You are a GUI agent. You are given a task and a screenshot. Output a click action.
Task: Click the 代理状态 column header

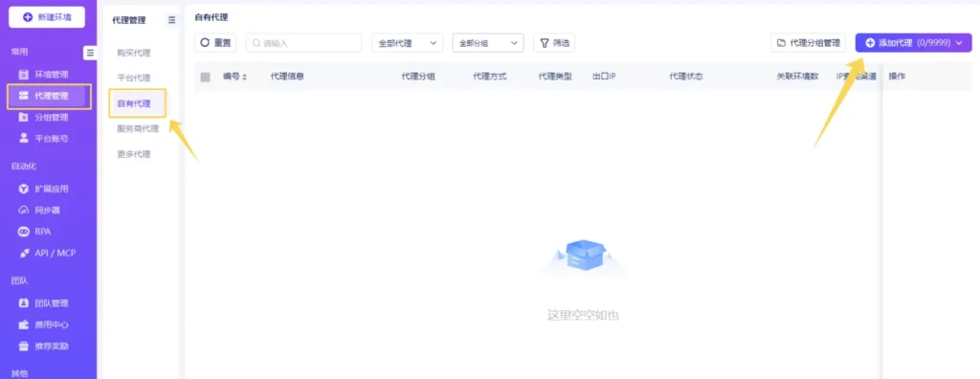tap(686, 77)
